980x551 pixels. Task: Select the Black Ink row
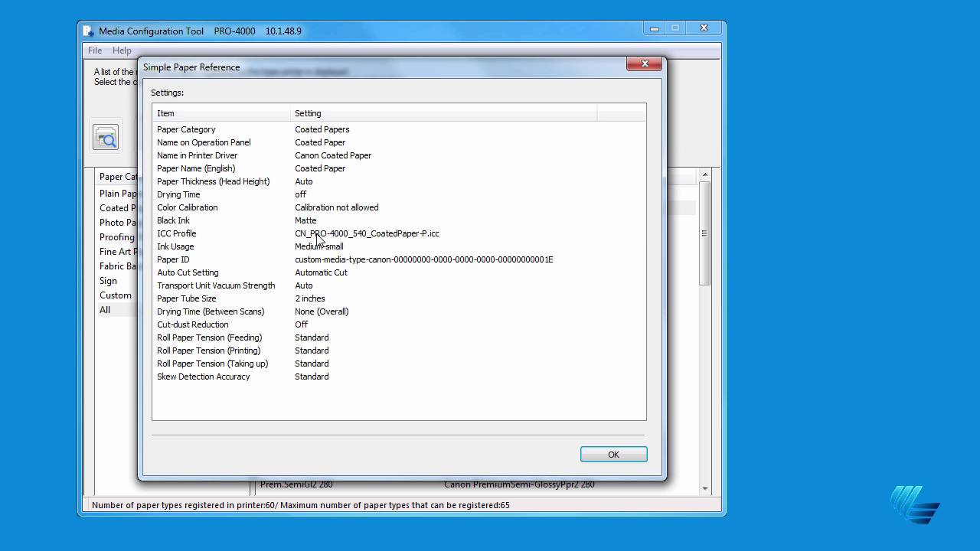click(x=398, y=220)
